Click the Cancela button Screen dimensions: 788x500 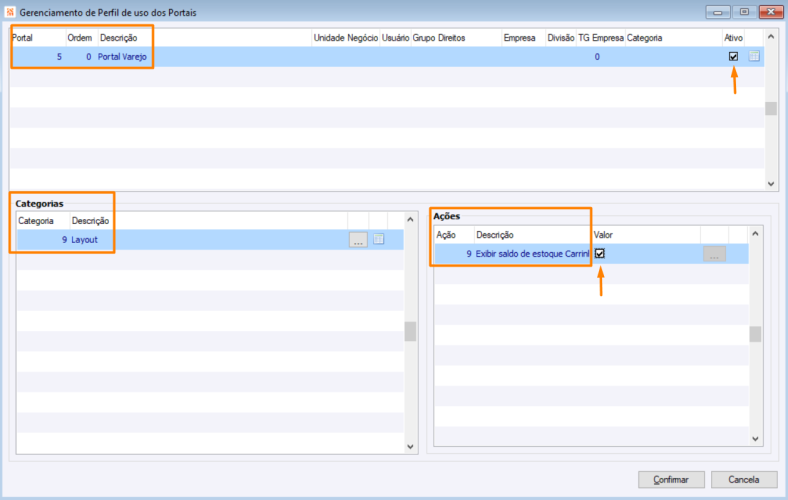coord(744,479)
